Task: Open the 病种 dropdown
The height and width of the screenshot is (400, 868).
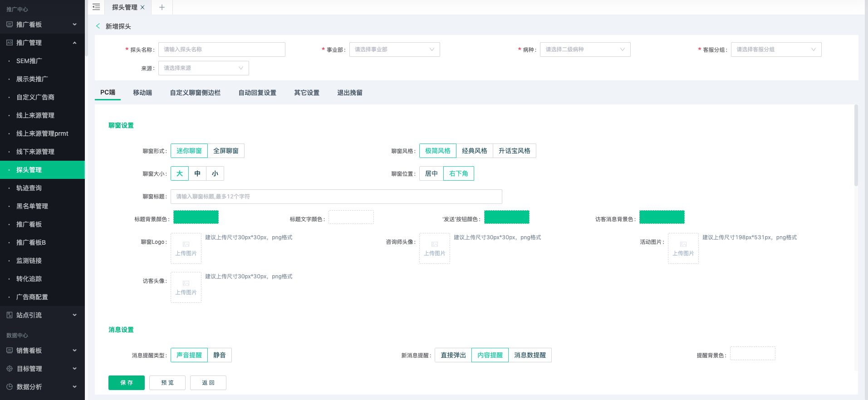Action: 585,49
